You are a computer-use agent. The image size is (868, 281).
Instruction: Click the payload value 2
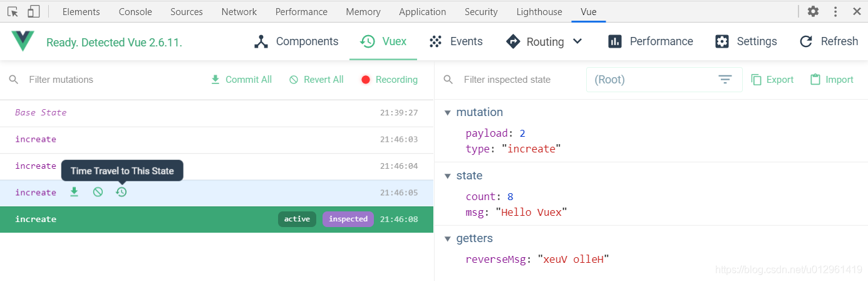tap(522, 134)
